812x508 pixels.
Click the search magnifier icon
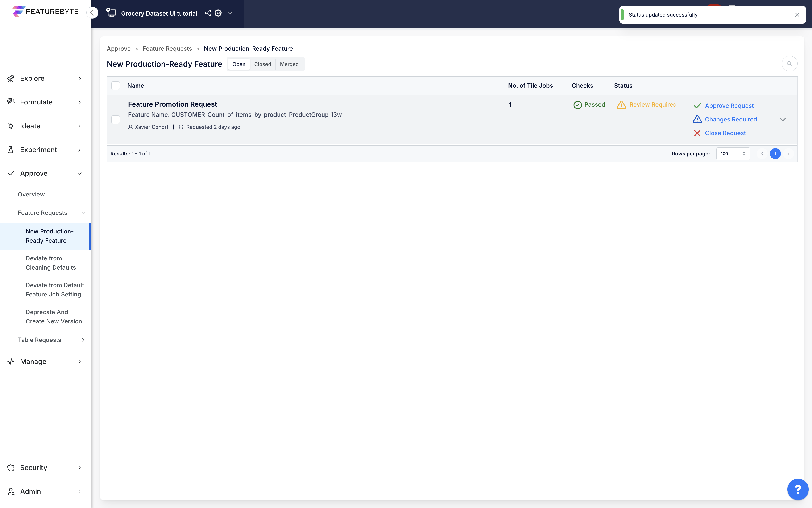789,63
